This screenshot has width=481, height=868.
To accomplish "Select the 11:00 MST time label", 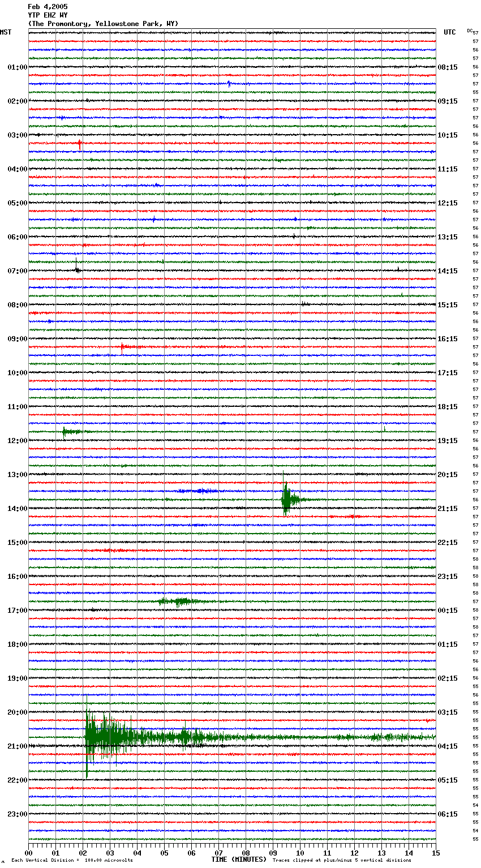I will point(17,407).
